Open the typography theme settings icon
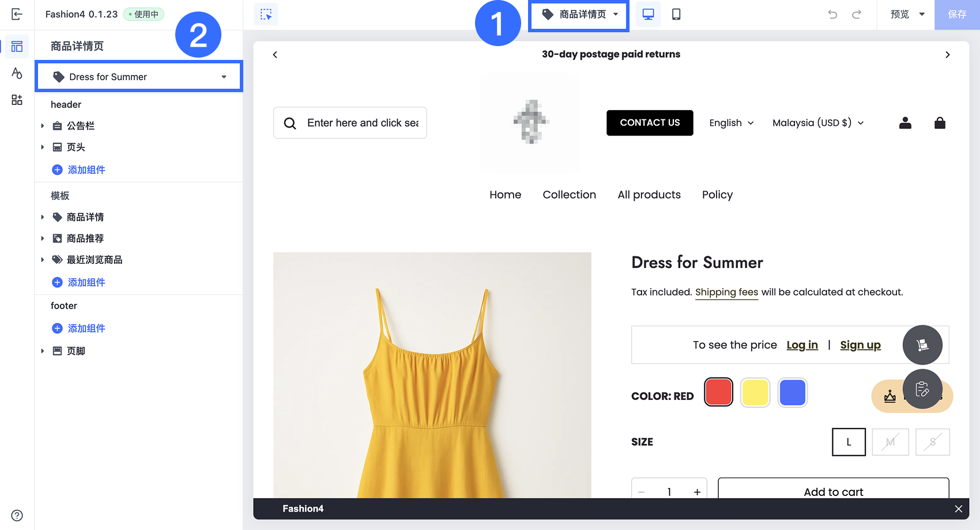Screen dimensions: 980x530 click(17, 73)
